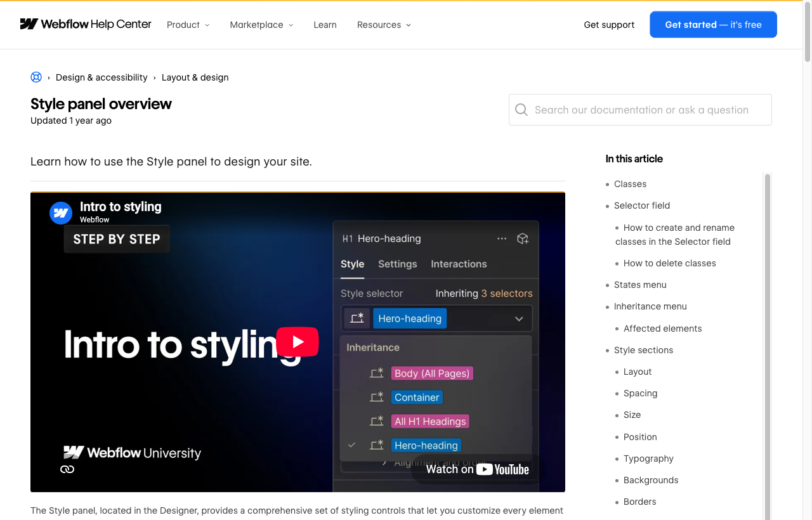
Task: Click the Intro to styling video title
Action: [x=121, y=207]
